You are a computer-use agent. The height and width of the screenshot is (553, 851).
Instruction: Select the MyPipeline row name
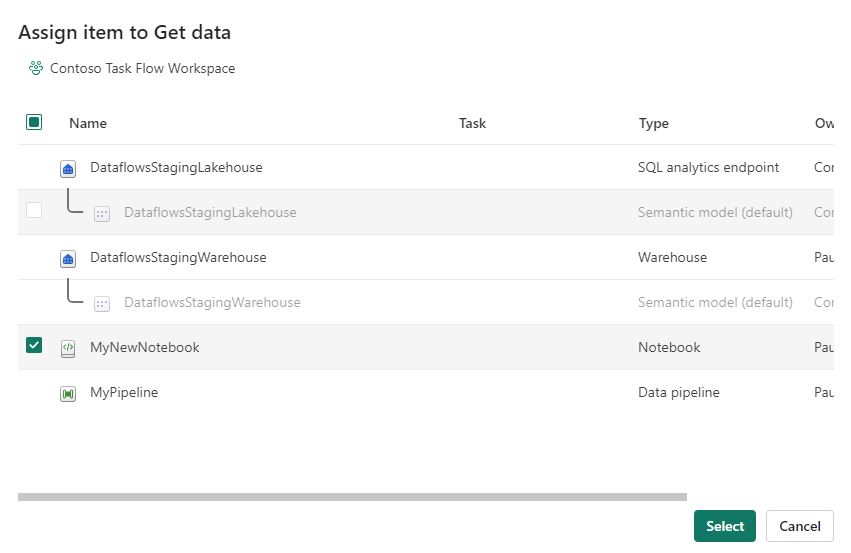click(124, 392)
